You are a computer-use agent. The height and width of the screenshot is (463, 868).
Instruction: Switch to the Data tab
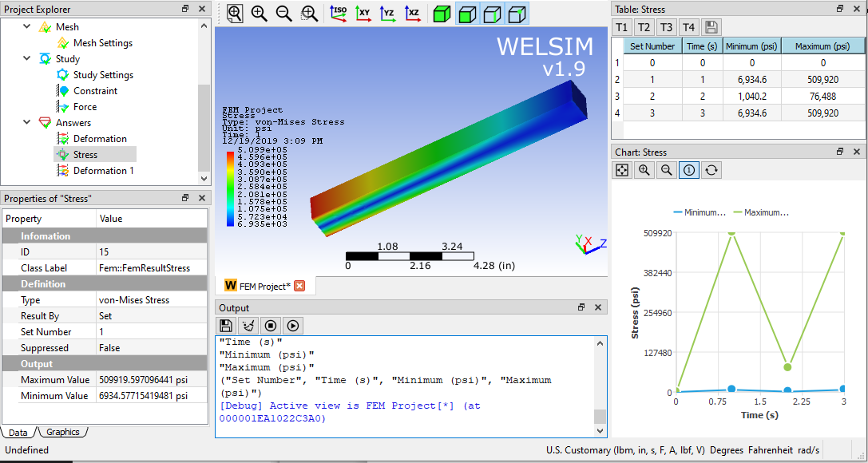18,433
